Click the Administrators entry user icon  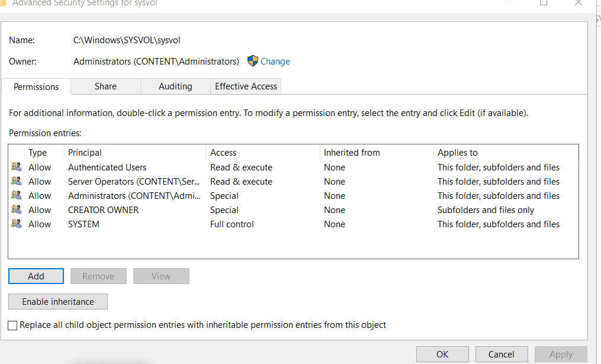(17, 196)
